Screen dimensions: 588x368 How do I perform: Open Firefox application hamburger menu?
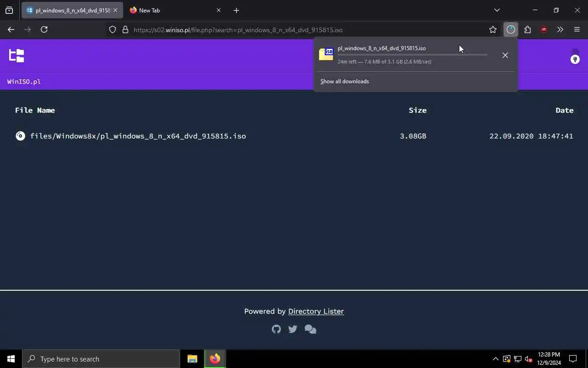(577, 29)
